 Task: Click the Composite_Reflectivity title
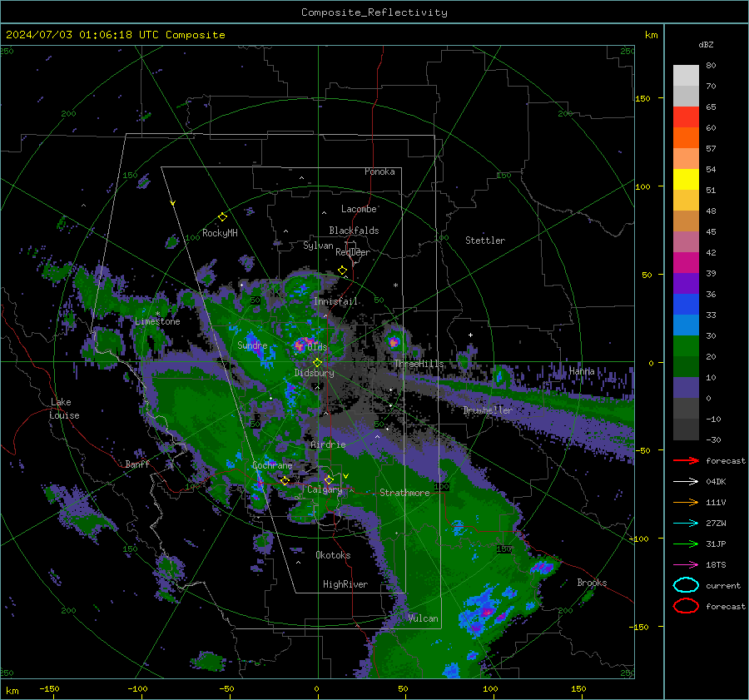pyautogui.click(x=374, y=12)
